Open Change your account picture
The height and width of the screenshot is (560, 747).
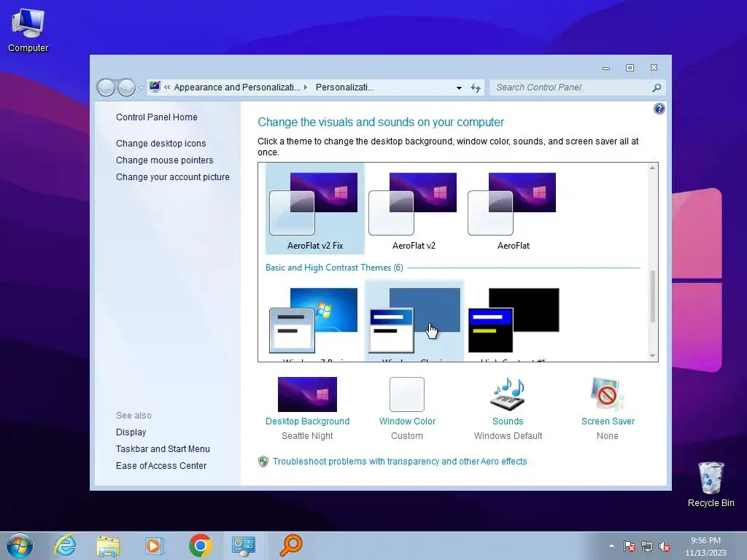(172, 176)
